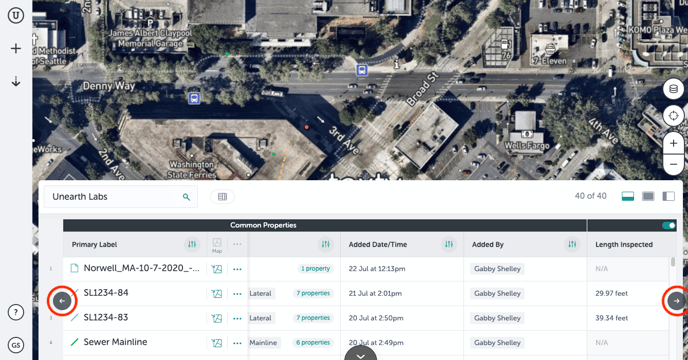Click the download arrow icon in sidebar
The height and width of the screenshot is (360, 688).
[x=16, y=81]
